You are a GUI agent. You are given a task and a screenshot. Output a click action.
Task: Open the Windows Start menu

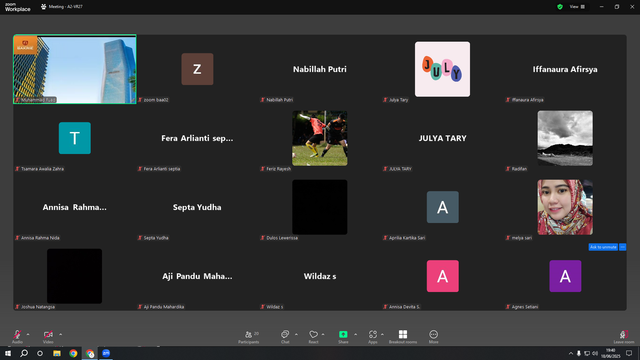[x=8, y=353]
